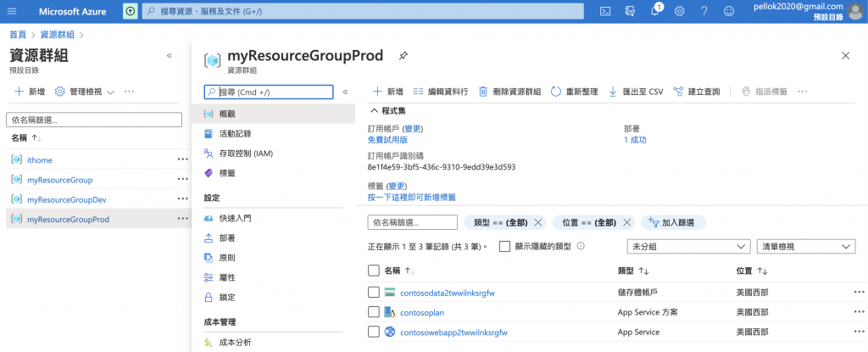Open 概觀 in resource menu

tap(274, 114)
